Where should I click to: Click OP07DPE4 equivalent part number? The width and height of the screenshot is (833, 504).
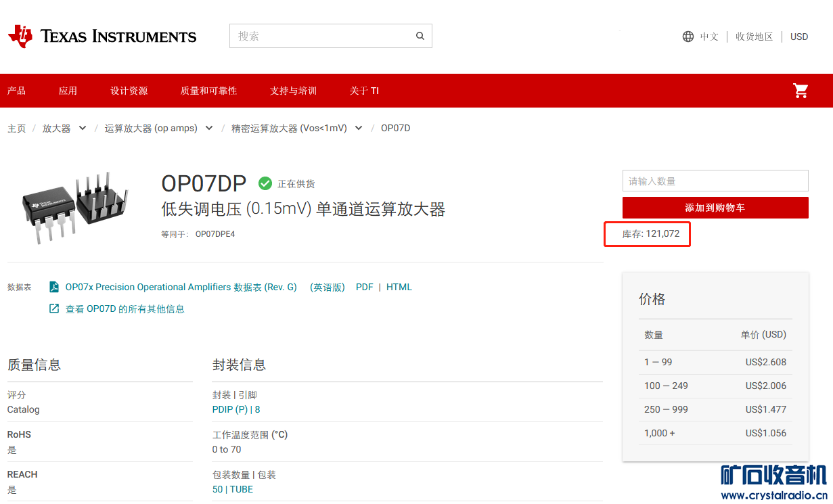(x=215, y=234)
